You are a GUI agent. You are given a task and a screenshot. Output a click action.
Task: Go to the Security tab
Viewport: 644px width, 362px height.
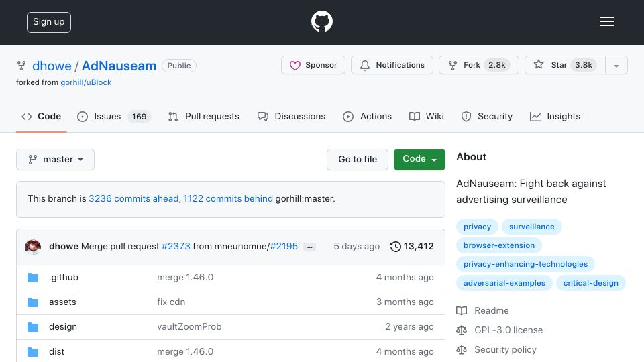click(x=487, y=117)
